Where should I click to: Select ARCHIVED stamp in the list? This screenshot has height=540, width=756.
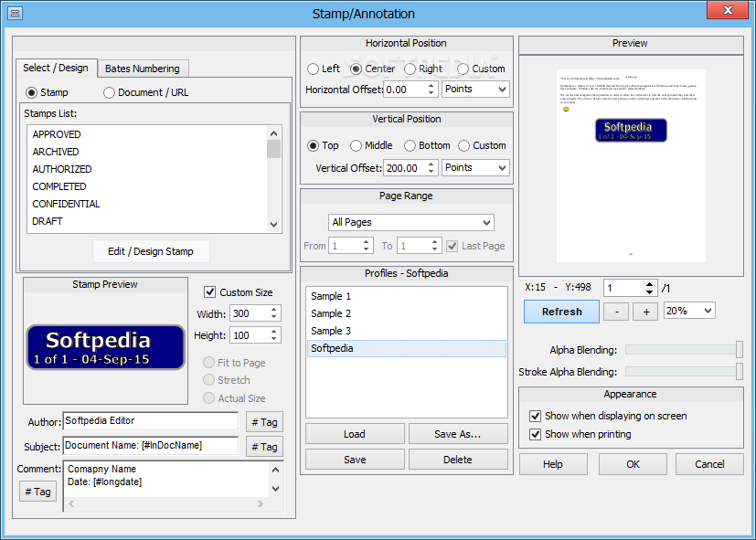coord(147,152)
